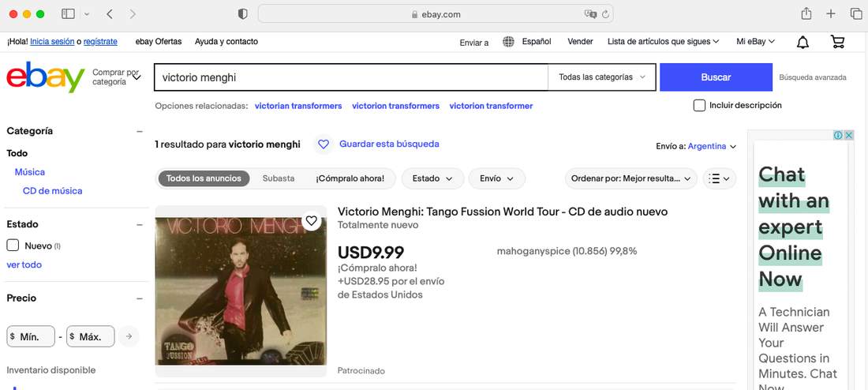Image resolution: width=868 pixels, height=390 pixels.
Task: Open the Victorio Menghi CD cover thumbnail
Action: (240, 291)
